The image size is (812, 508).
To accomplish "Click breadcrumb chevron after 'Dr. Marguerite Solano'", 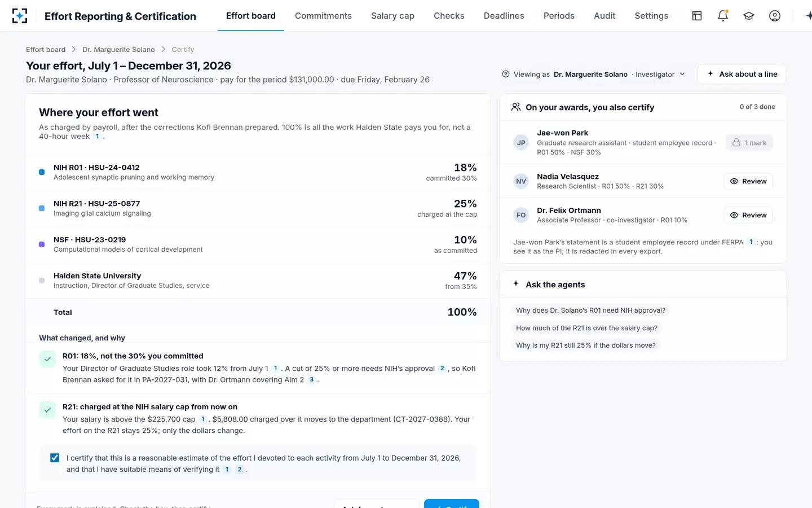I will 164,50.
